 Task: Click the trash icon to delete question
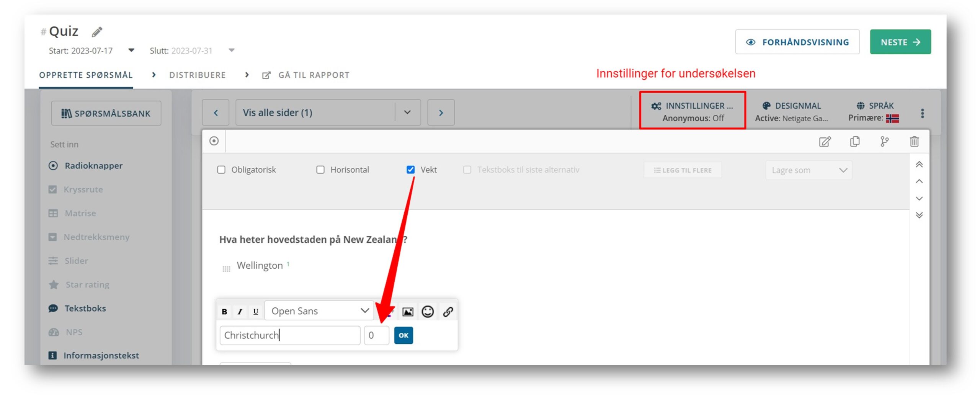[x=914, y=142]
